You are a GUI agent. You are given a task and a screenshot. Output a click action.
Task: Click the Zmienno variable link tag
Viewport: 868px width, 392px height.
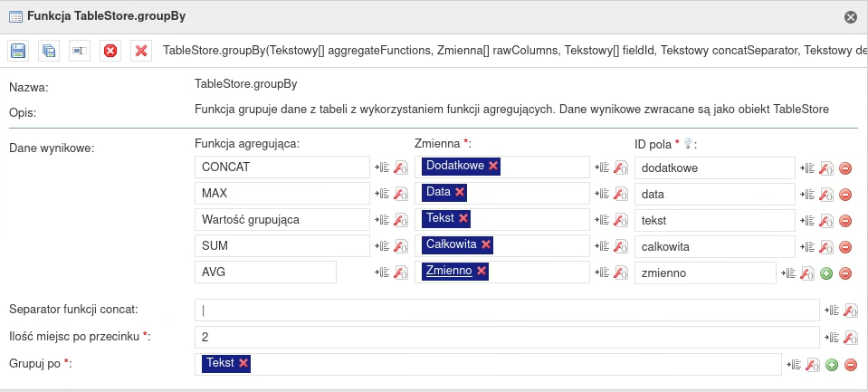449,270
